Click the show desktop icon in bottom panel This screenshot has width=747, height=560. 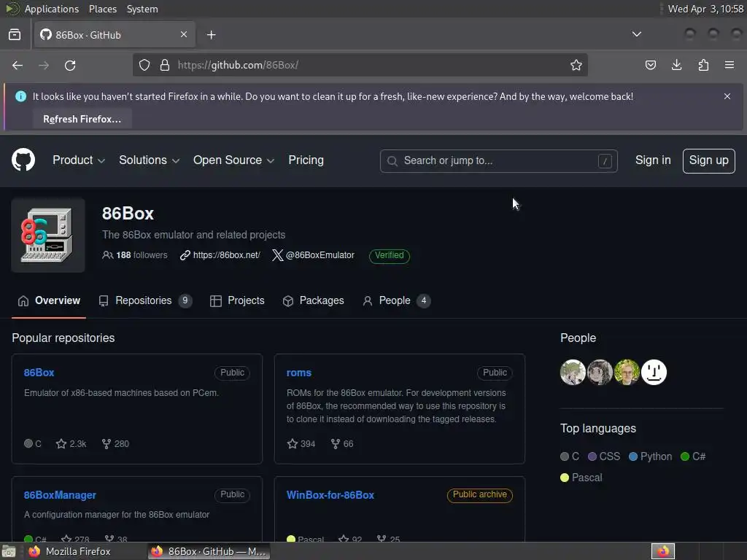[9, 551]
